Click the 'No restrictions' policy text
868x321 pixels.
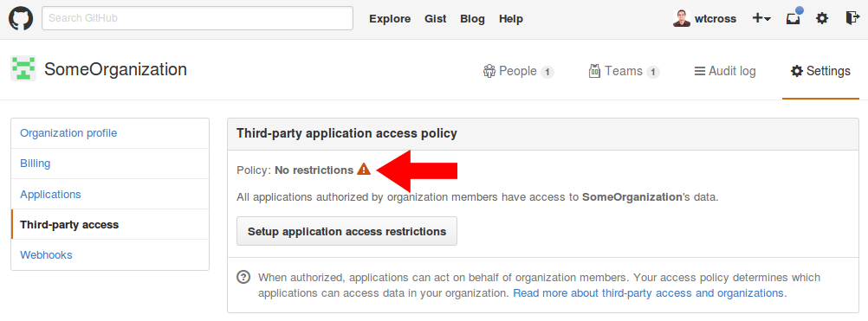[314, 170]
